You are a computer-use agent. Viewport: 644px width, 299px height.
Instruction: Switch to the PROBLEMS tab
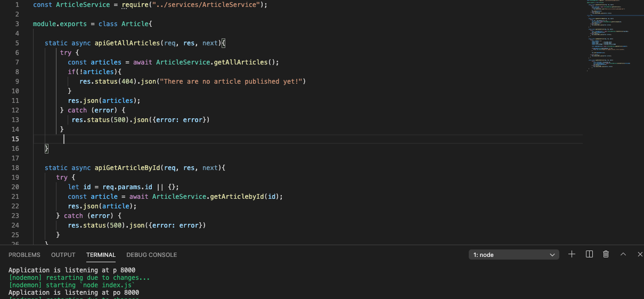click(25, 255)
